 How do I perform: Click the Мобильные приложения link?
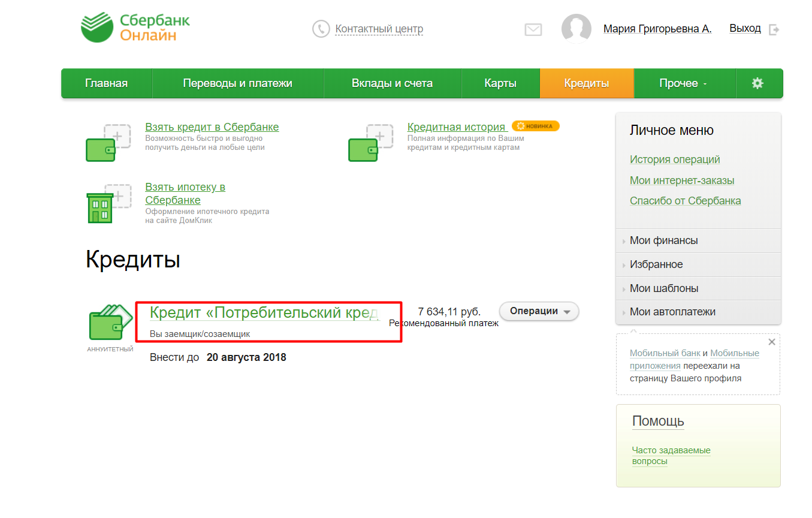point(695,359)
